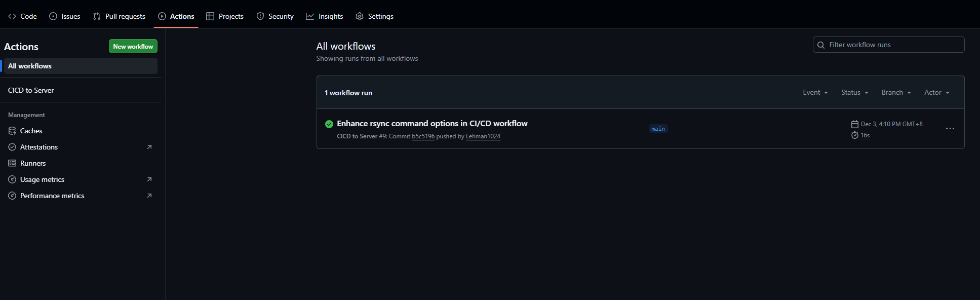Viewport: 980px width, 300px height.
Task: Click the stopwatch duration icon
Action: (x=855, y=135)
